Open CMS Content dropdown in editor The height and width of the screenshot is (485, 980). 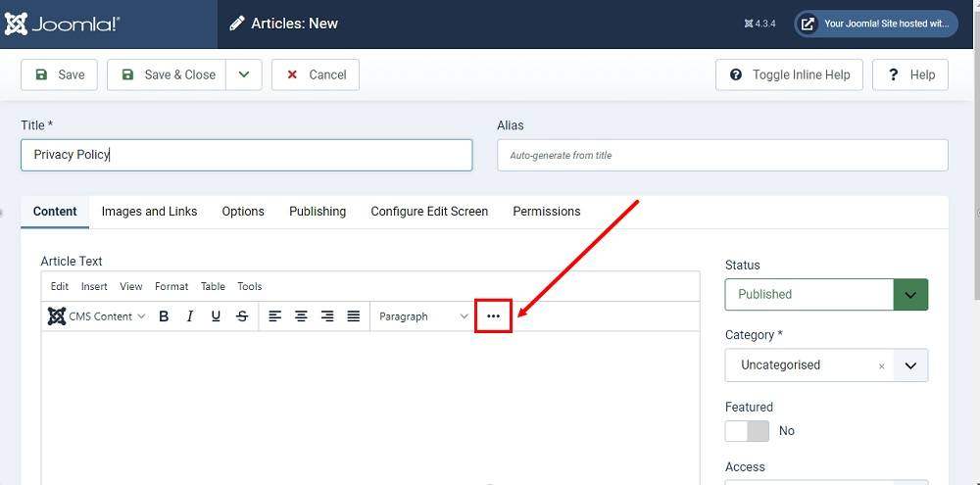pos(97,316)
